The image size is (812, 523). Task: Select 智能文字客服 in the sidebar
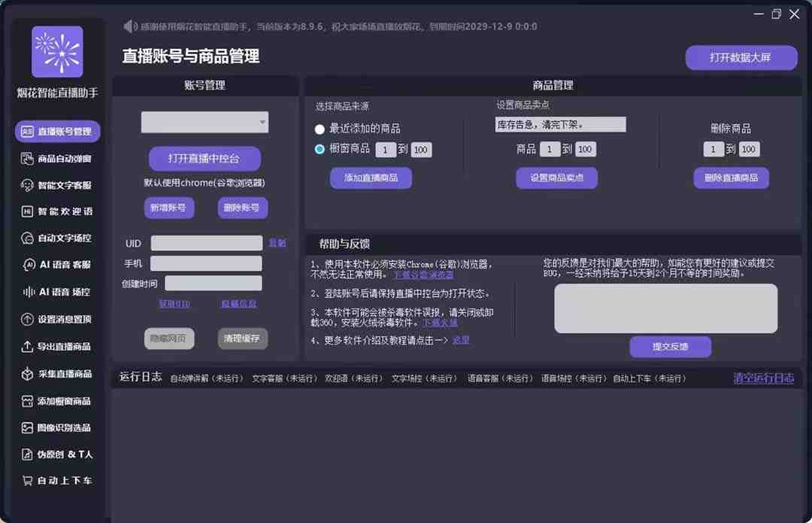point(56,184)
